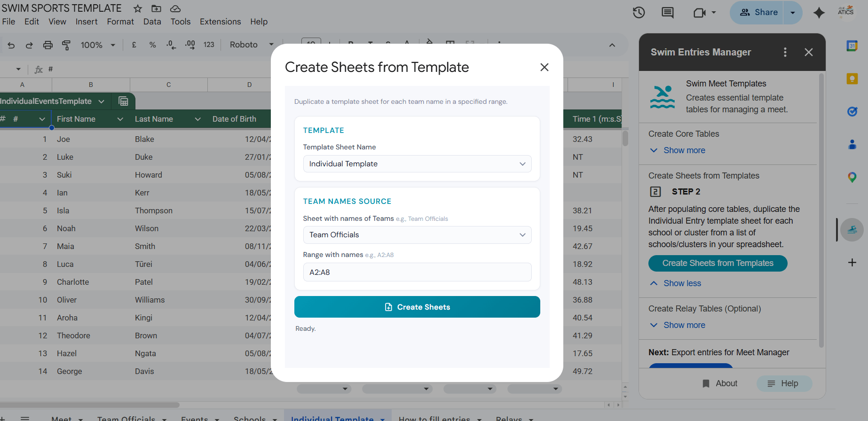Open the Extensions menu
Viewport: 868px width, 421px height.
coord(220,22)
